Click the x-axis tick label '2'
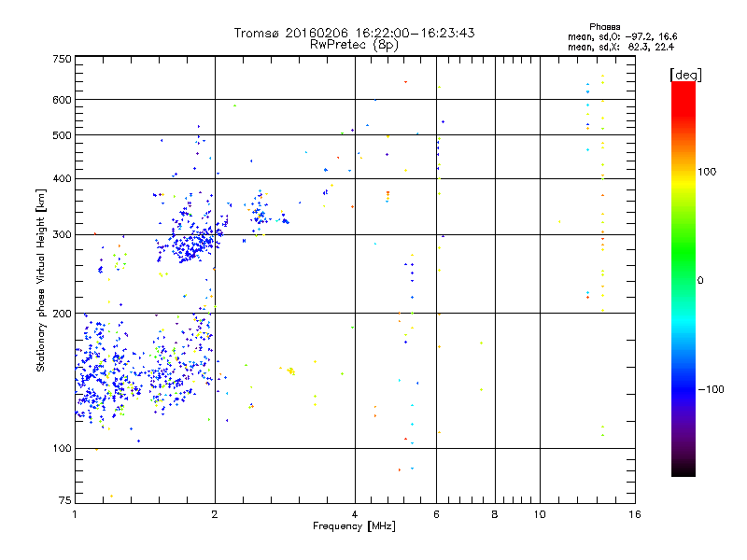The height and width of the screenshot is (560, 747). pos(215,514)
